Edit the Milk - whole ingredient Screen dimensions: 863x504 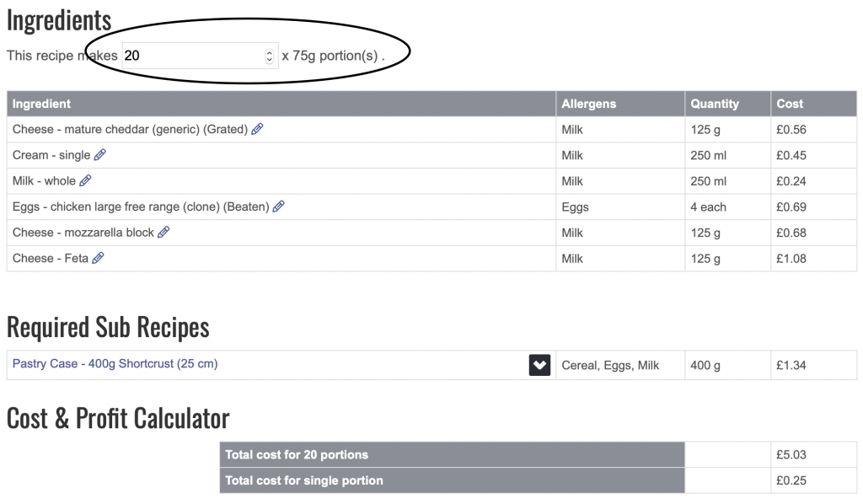pyautogui.click(x=85, y=180)
